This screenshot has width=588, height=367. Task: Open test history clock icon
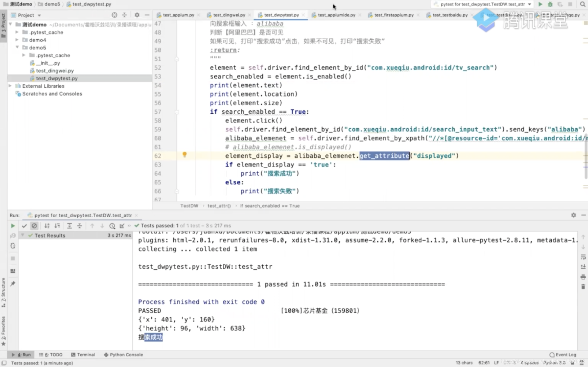(112, 226)
